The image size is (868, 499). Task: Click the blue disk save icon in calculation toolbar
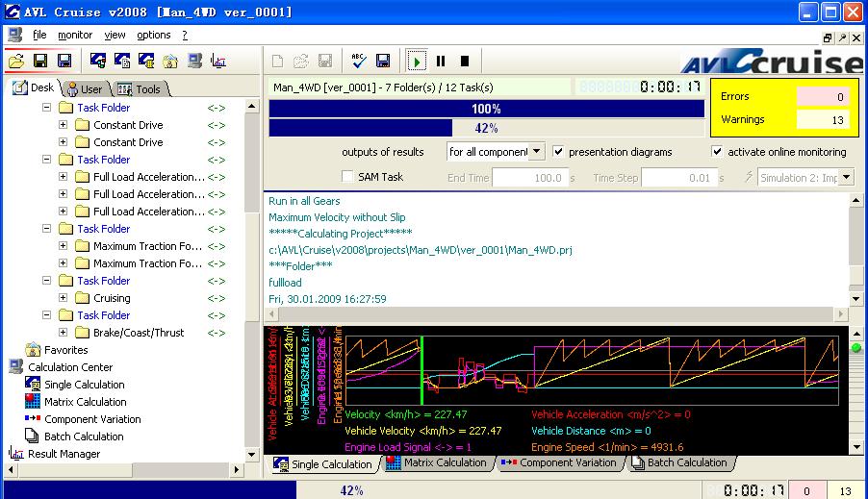(x=383, y=61)
